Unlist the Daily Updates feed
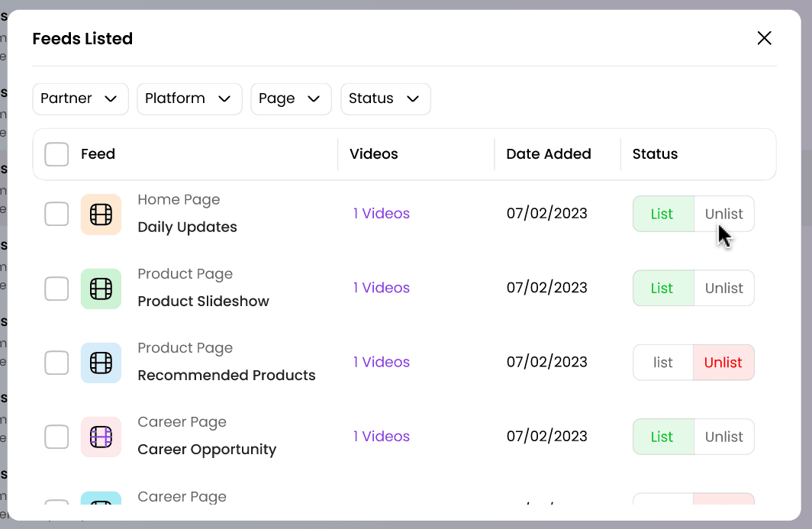 [x=723, y=215]
